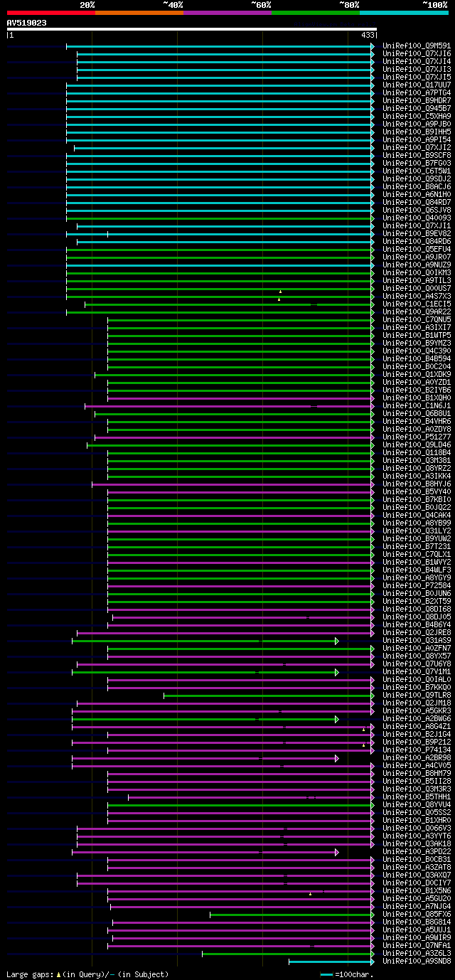455x980 pixels.
Task: Open hit UniRef100_Q17UU7
Action: (x=417, y=85)
